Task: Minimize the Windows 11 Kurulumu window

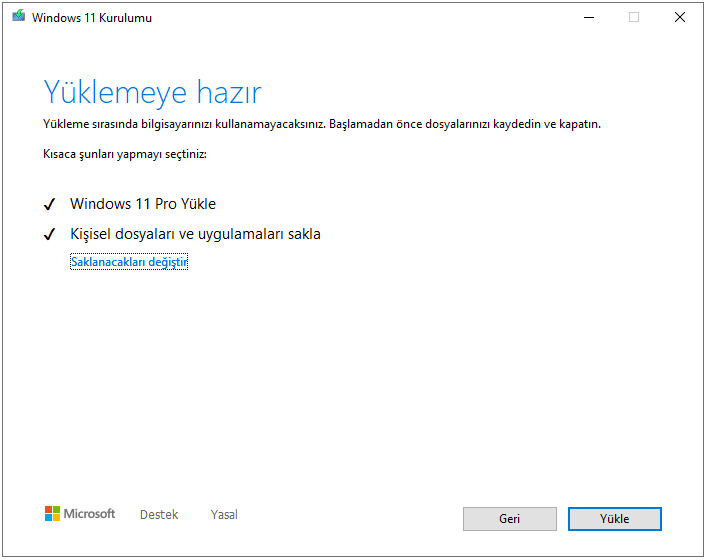Action: 589,18
